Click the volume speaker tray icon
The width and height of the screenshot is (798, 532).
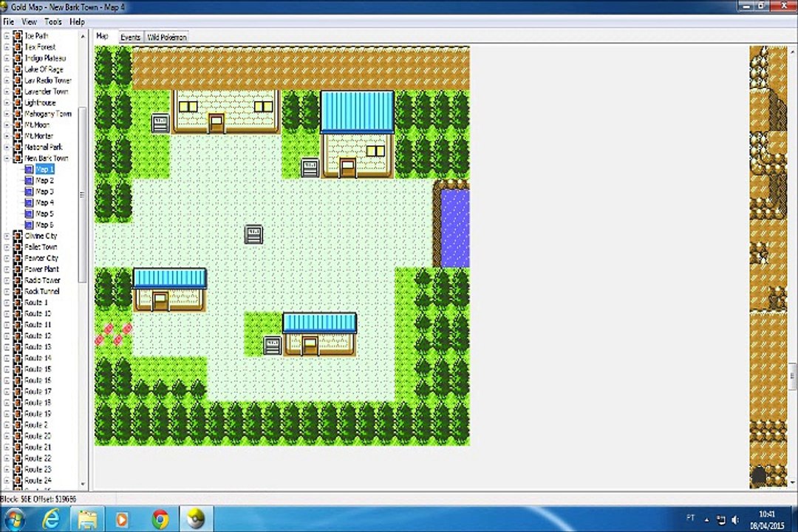click(x=735, y=519)
